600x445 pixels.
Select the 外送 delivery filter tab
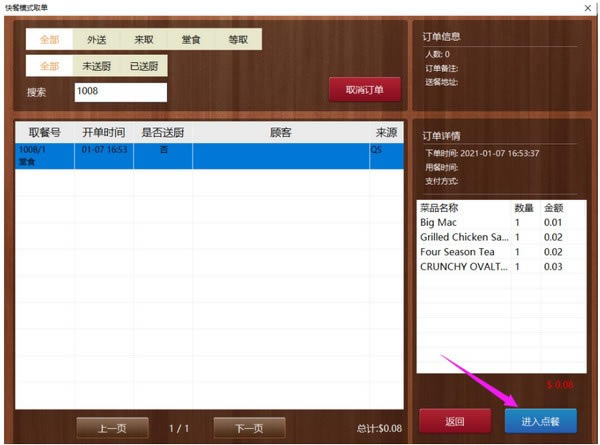[x=97, y=39]
